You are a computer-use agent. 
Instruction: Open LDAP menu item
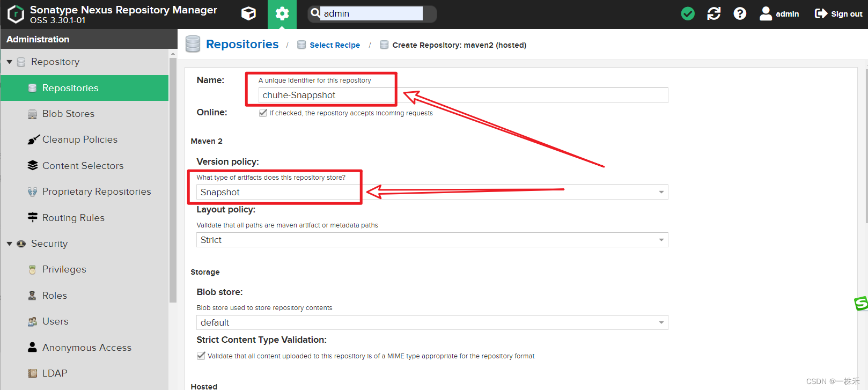(x=84, y=373)
